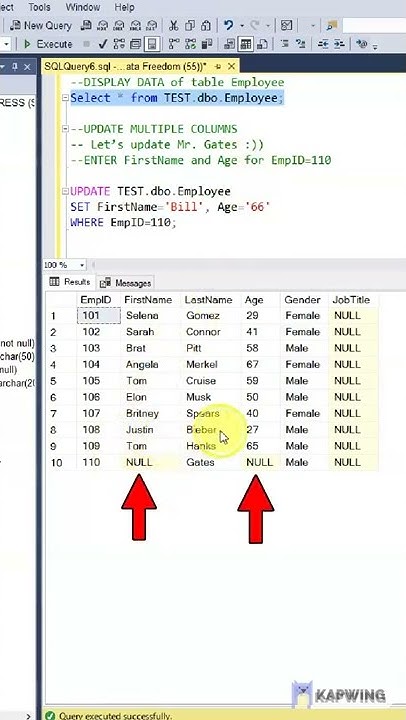This screenshot has height=720, width=406.
Task: Open a Database Engine Query from toolbar
Action: click(x=86, y=25)
